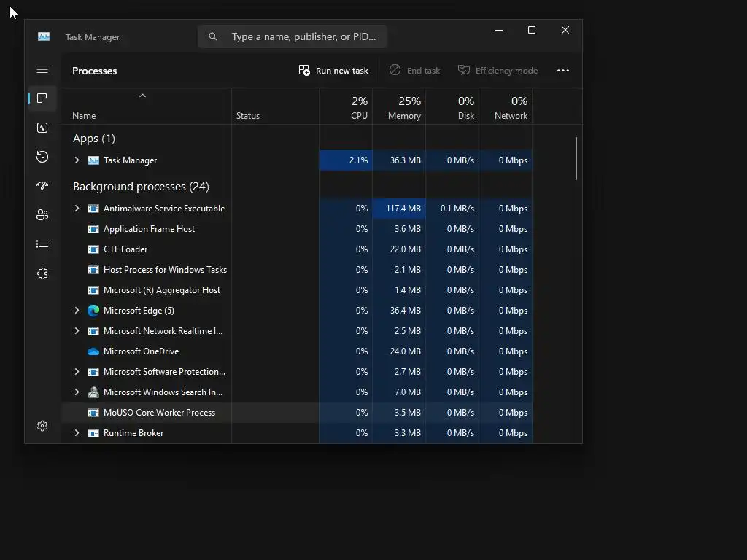The height and width of the screenshot is (560, 747).
Task: Sort by the Disk column header
Action: tap(452, 106)
